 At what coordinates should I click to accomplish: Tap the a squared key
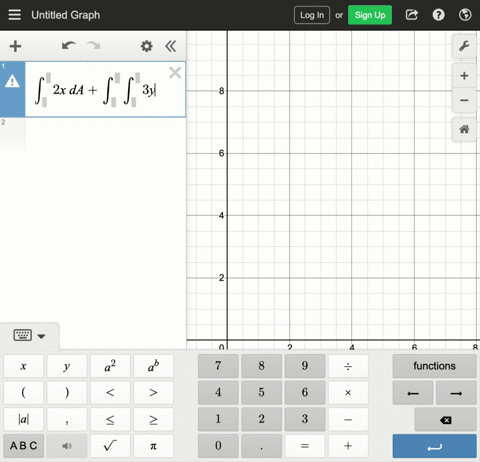(110, 366)
